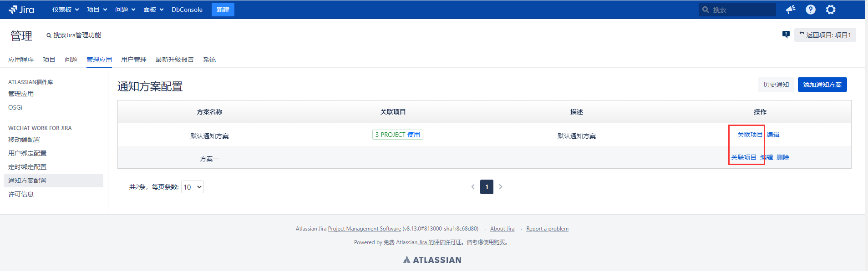The height and width of the screenshot is (271, 868).
Task: Open the feedback megaphone icon
Action: (791, 10)
